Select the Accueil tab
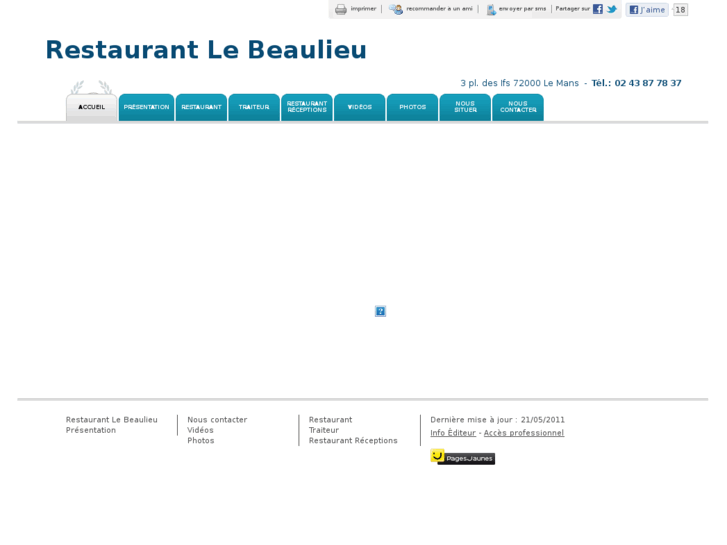727x545 pixels. [91, 108]
